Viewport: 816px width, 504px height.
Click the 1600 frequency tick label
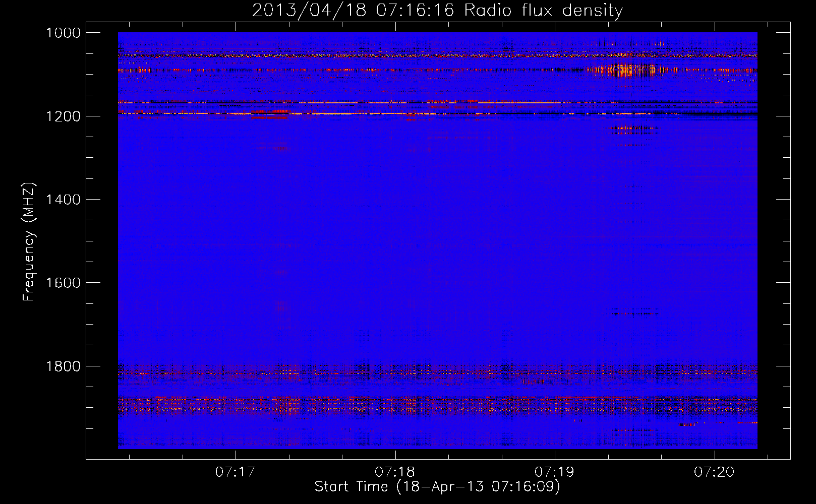tap(63, 283)
